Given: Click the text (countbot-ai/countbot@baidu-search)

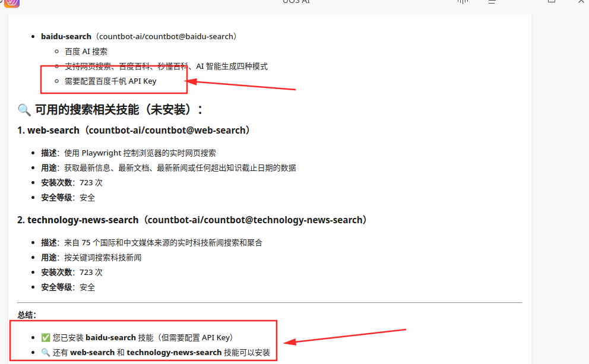Looking at the screenshot, I should (166, 36).
